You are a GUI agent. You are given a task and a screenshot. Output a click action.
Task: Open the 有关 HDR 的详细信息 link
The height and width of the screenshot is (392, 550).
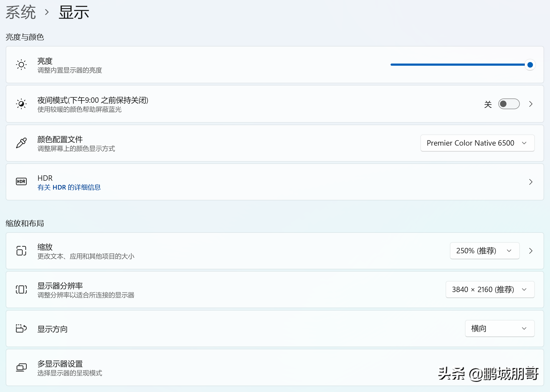click(69, 187)
